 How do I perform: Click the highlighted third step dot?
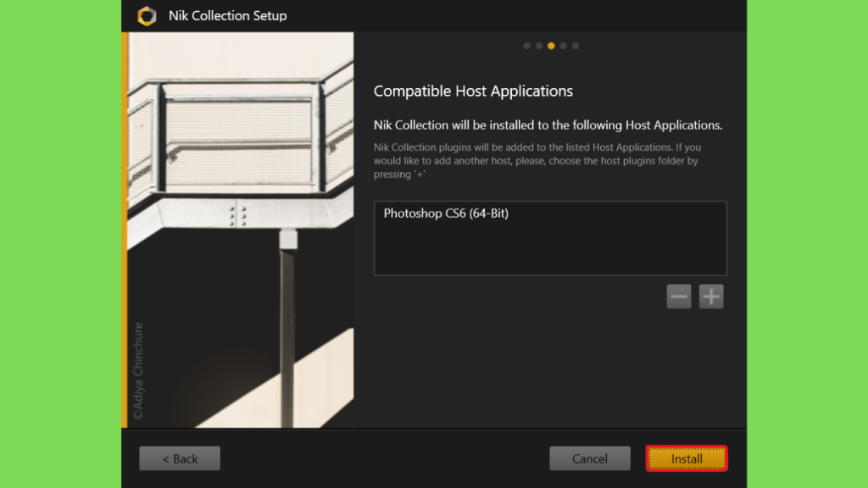point(551,46)
